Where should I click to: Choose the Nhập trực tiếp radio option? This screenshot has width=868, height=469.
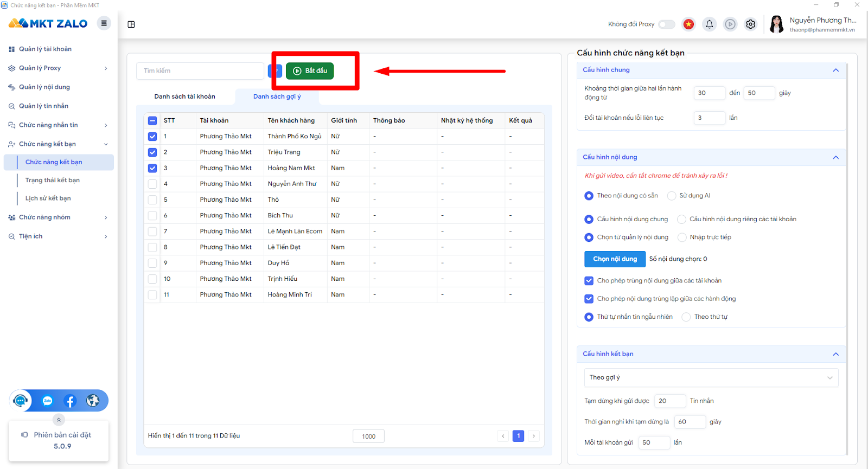point(682,237)
